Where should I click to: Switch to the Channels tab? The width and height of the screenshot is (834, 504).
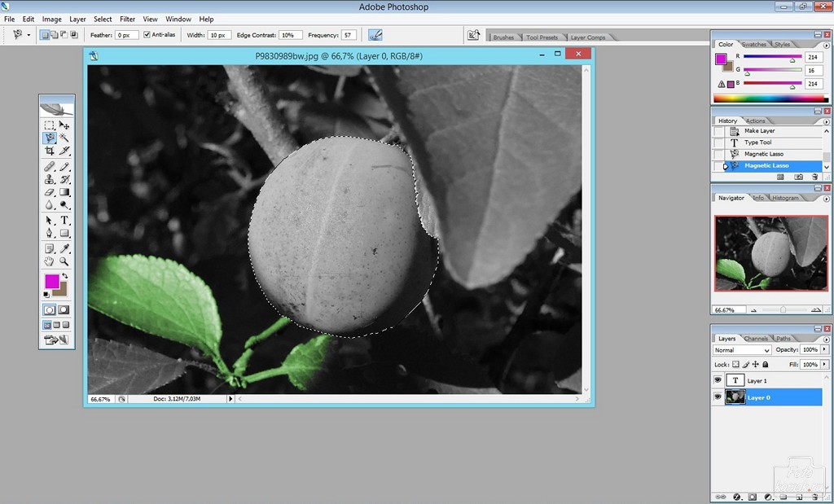(x=755, y=338)
